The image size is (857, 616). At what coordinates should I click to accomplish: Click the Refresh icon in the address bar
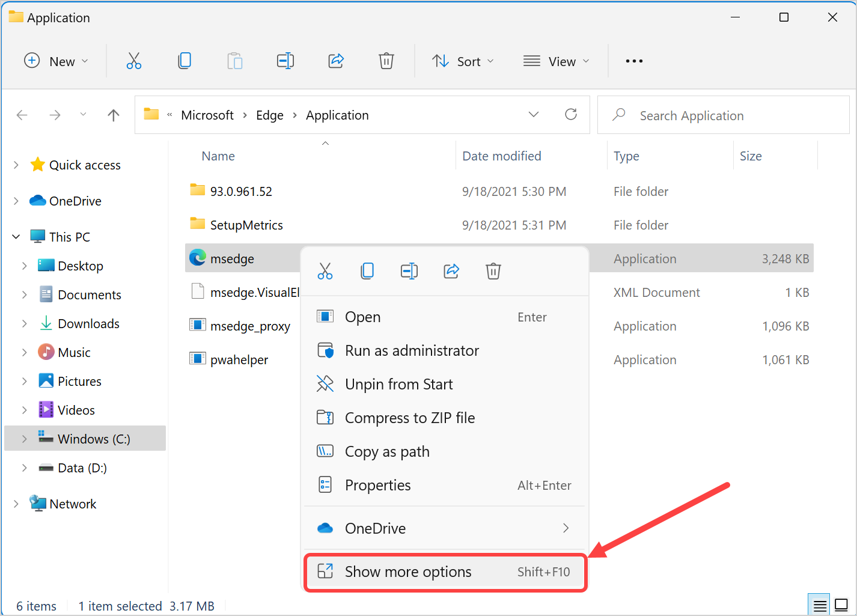(570, 114)
